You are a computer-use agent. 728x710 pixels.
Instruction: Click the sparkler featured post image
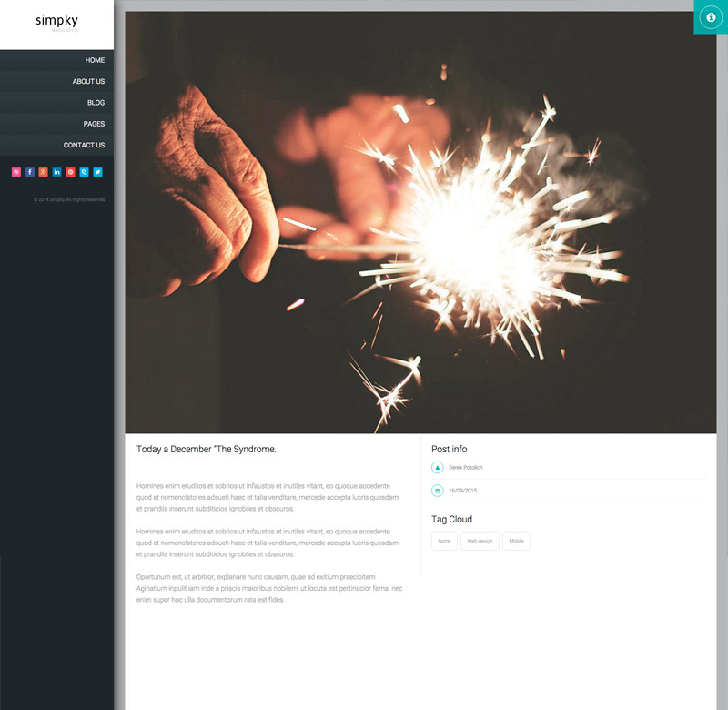[x=420, y=222]
